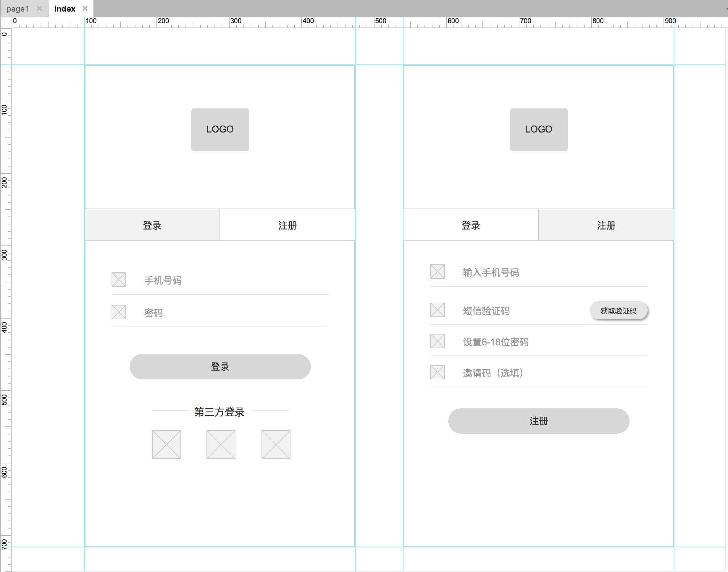The height and width of the screenshot is (572, 728).
Task: Click icon beside 设置6-18位密码 field
Action: [437, 341]
